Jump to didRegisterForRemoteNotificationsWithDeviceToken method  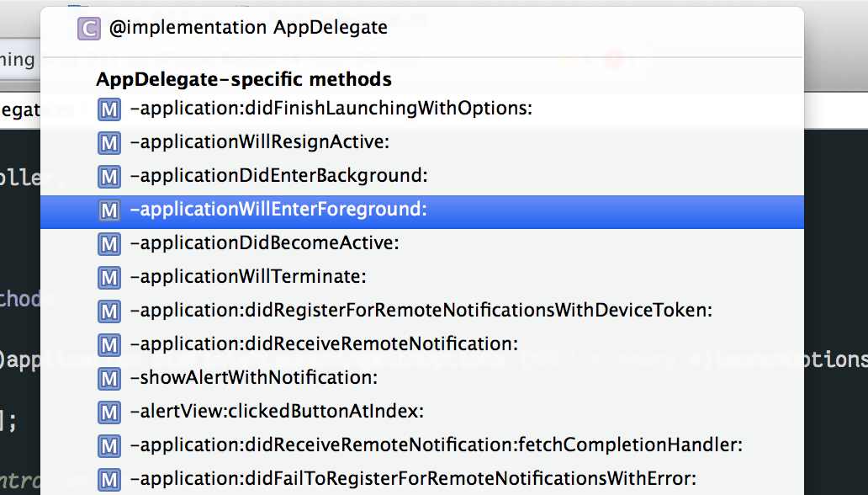pos(421,311)
